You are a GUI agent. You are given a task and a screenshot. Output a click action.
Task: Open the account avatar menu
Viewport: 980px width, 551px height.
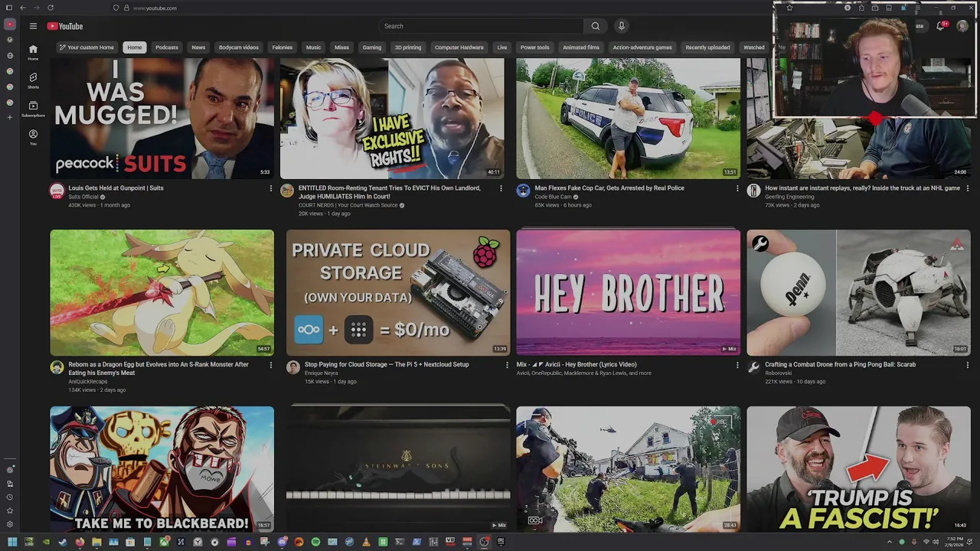pos(962,26)
